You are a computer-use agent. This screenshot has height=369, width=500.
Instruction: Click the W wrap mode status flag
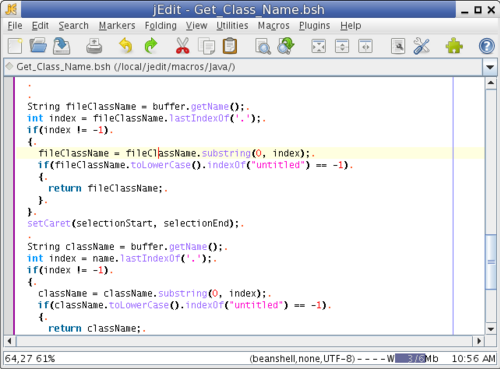(390, 359)
